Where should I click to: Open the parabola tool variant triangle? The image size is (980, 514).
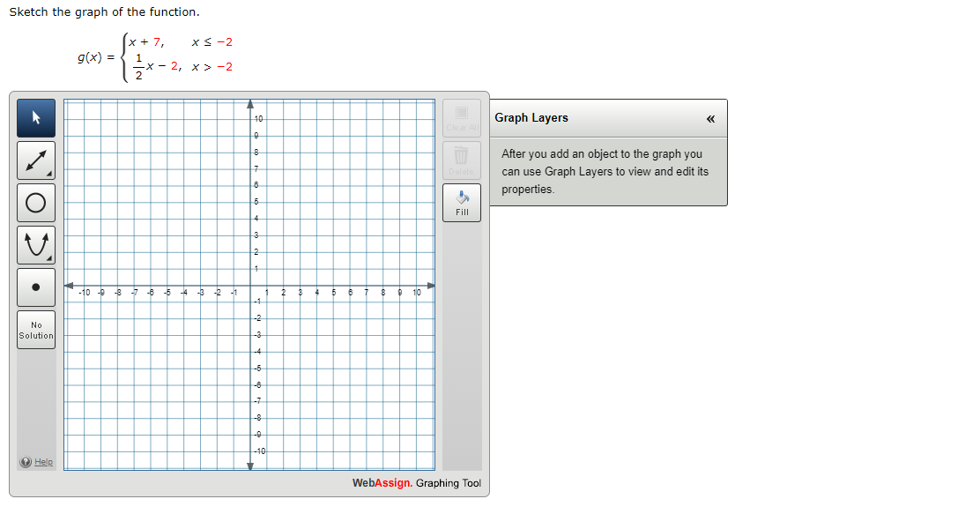[50, 258]
